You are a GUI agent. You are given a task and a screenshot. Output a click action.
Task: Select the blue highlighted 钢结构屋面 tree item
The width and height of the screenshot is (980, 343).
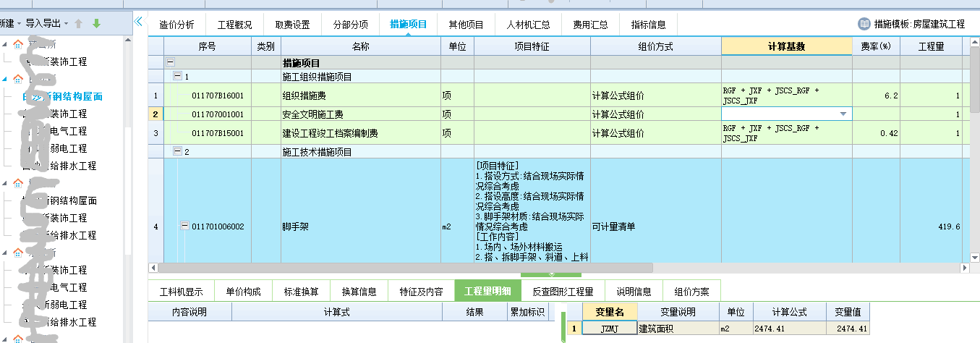[x=62, y=96]
